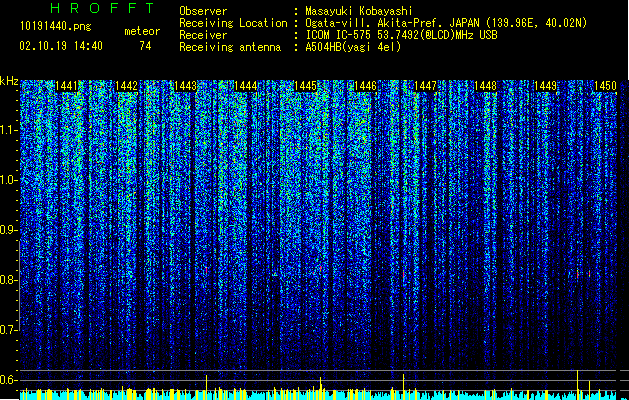Click the 1450 time marker
This screenshot has height=400, width=629.
point(605,86)
